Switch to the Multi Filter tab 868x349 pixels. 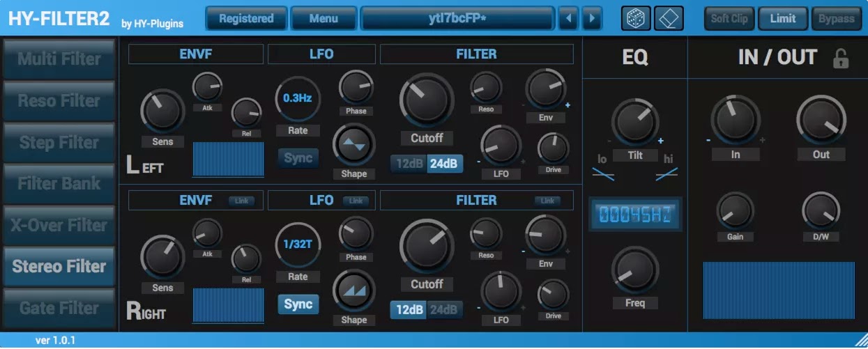click(59, 59)
